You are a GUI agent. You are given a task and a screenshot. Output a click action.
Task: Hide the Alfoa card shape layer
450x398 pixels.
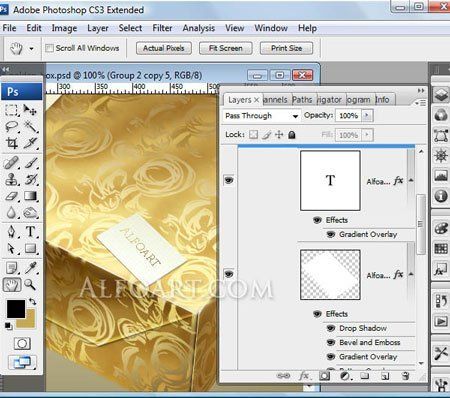coord(229,274)
